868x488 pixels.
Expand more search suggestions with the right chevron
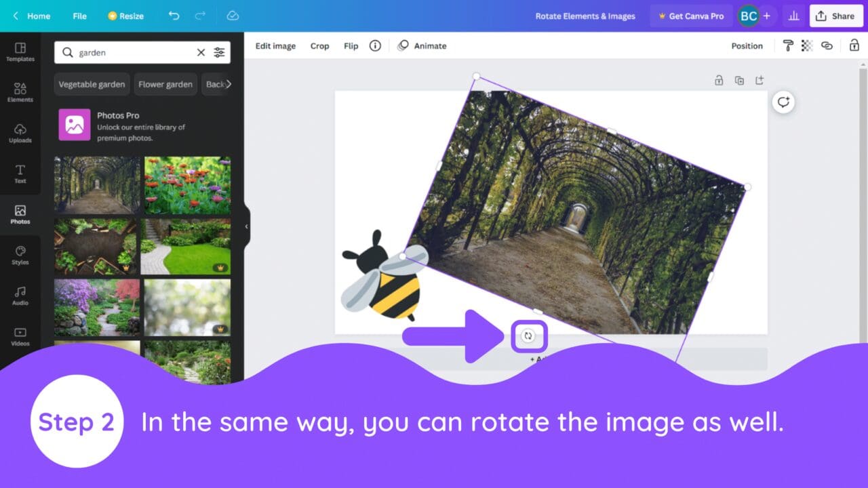pos(229,84)
